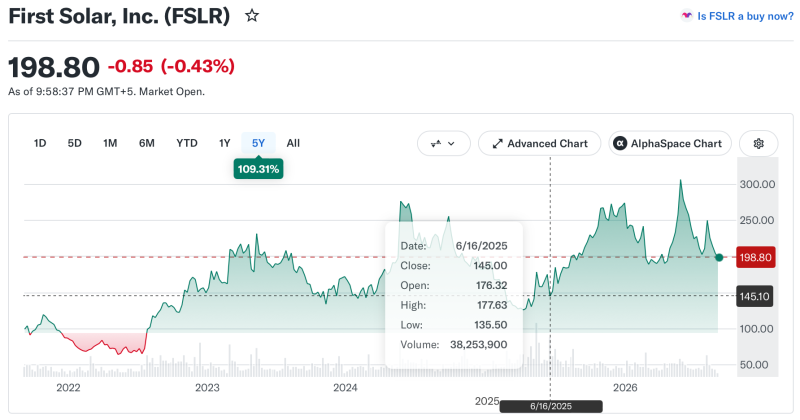Click the 145.10 crosshair price label
This screenshot has width=800, height=420.
point(755,297)
